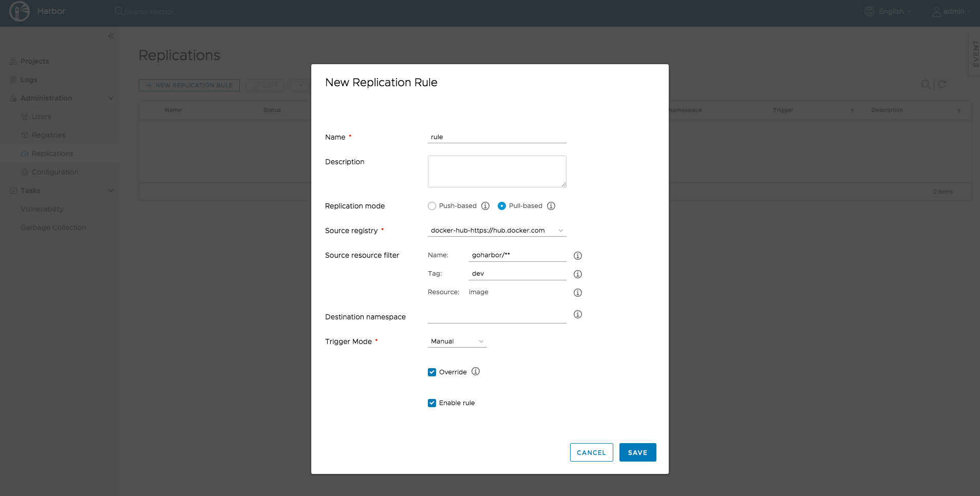
Task: Open Logs in the sidebar
Action: pyautogui.click(x=29, y=80)
